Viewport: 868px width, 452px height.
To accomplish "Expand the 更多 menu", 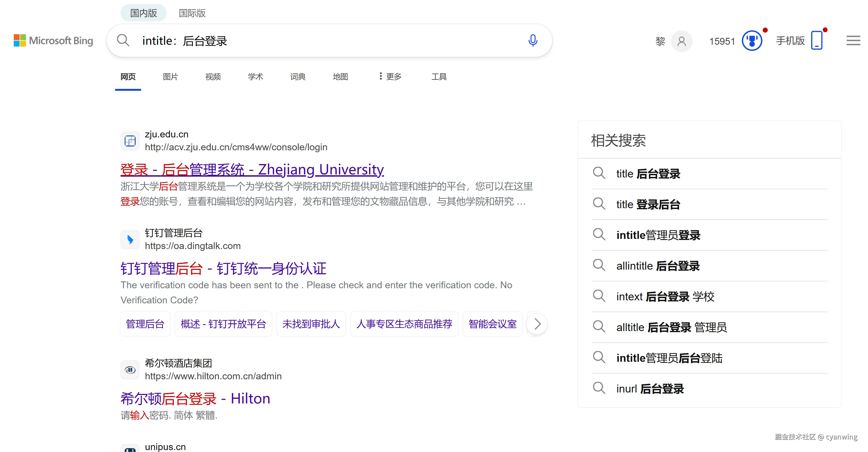I will click(x=390, y=77).
